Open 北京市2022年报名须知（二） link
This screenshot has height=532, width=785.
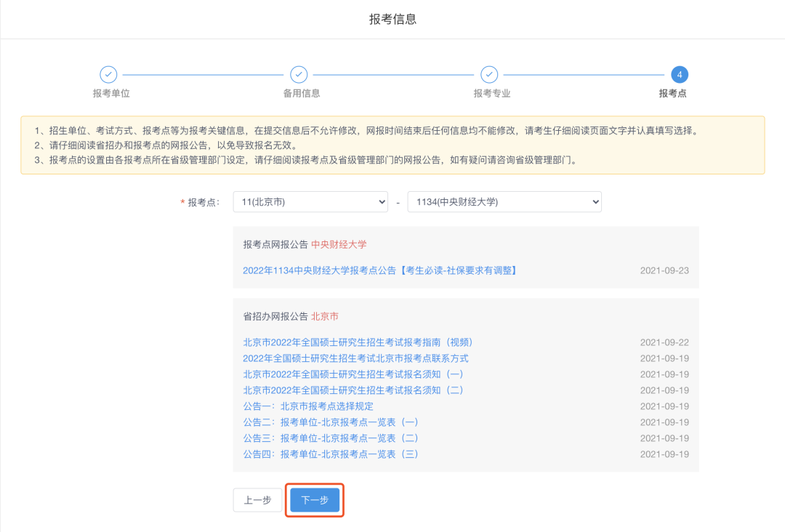353,390
